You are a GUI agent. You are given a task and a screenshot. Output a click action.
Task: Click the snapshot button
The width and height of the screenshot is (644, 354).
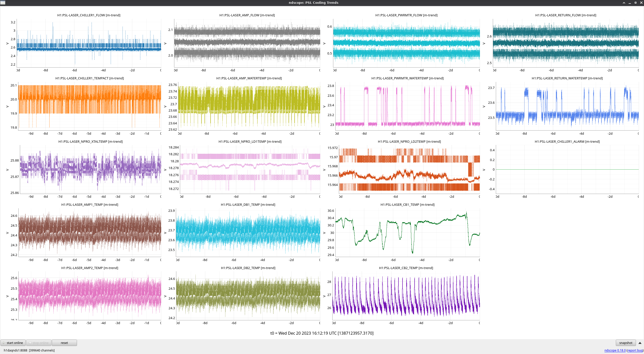[625, 343]
